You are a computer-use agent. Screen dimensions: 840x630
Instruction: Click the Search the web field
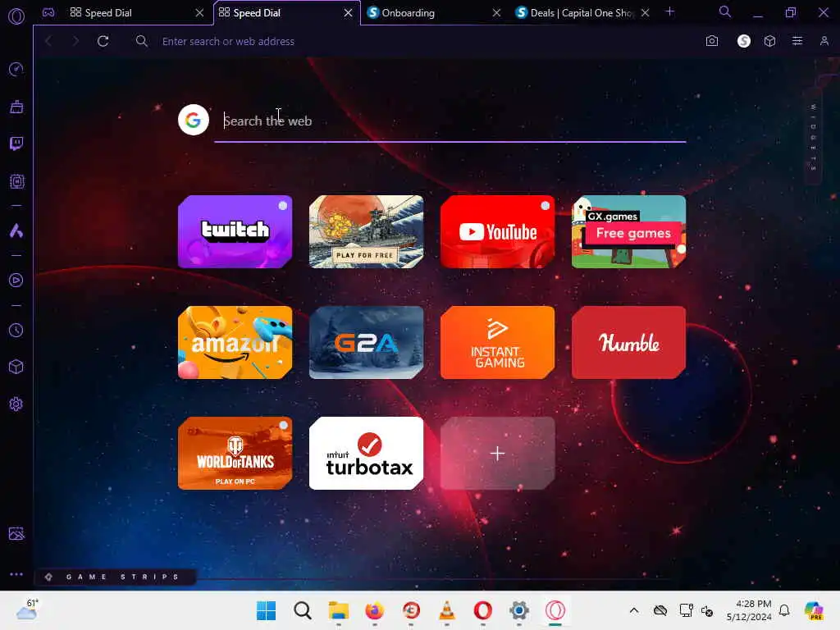[450, 121]
